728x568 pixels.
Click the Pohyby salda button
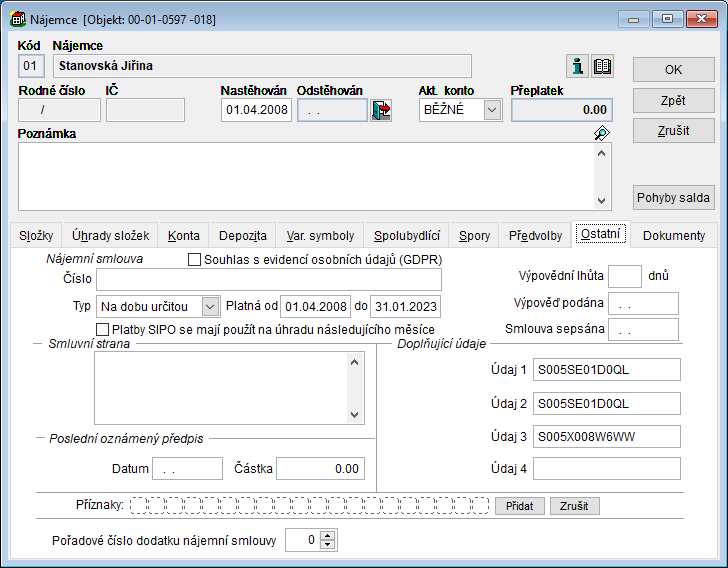pos(673,197)
